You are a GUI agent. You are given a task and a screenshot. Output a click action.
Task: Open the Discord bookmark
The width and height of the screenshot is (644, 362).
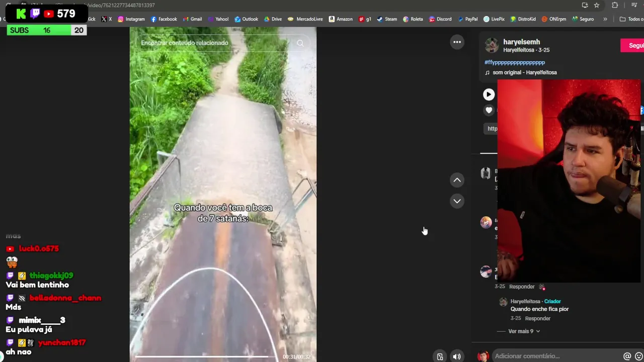tap(440, 19)
